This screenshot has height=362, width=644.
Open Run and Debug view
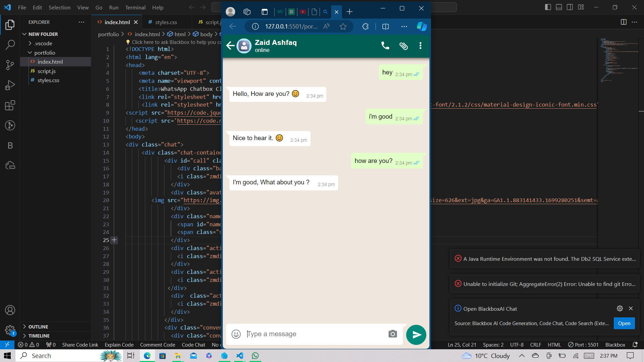coord(10,85)
